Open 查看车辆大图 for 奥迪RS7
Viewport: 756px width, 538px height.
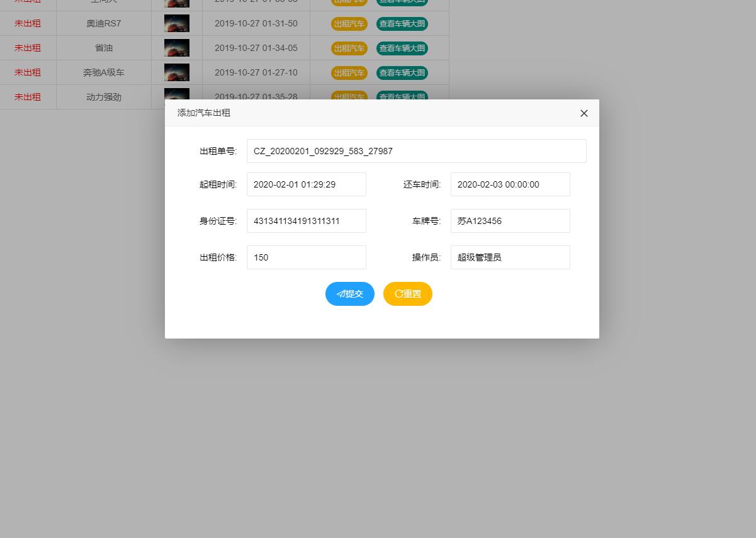(x=402, y=24)
